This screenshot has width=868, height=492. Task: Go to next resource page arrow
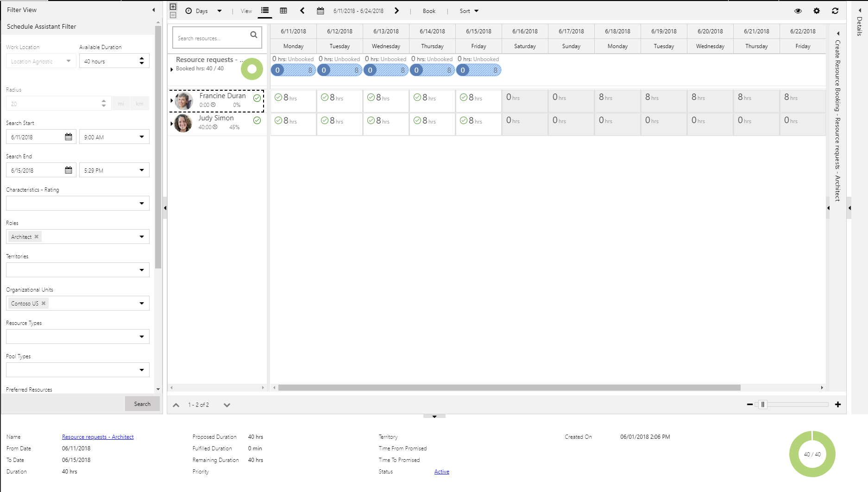click(x=227, y=405)
